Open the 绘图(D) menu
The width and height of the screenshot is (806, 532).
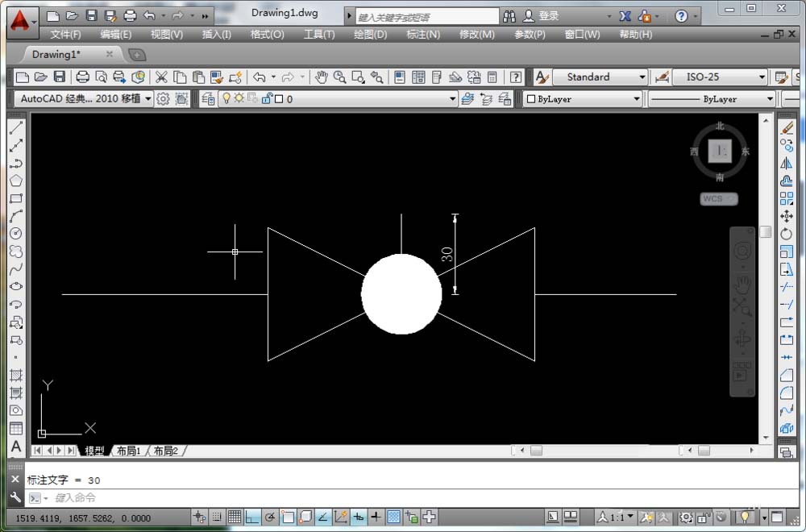pyautogui.click(x=370, y=35)
